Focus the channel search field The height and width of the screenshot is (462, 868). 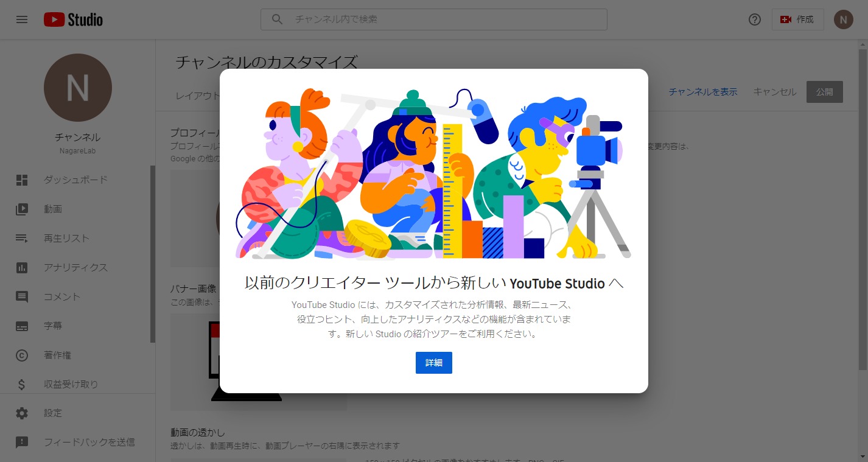point(433,19)
